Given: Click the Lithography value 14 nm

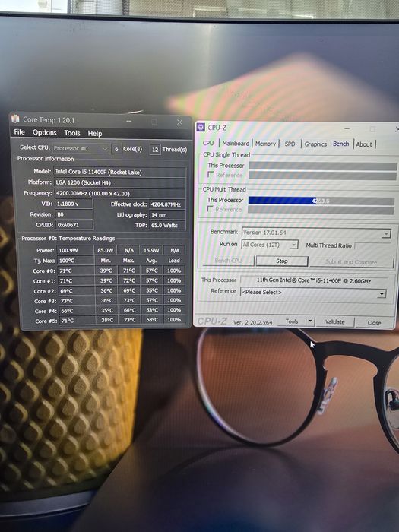Looking at the screenshot, I should point(167,215).
